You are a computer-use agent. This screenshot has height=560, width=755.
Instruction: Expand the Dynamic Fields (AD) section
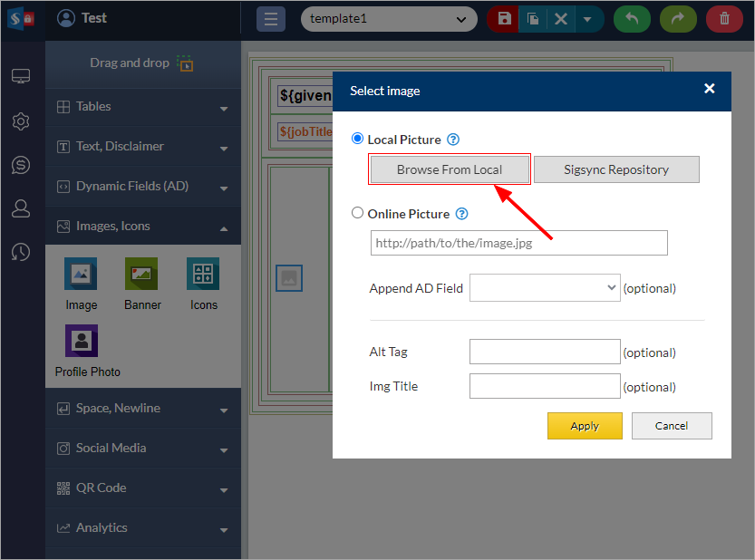click(x=142, y=187)
